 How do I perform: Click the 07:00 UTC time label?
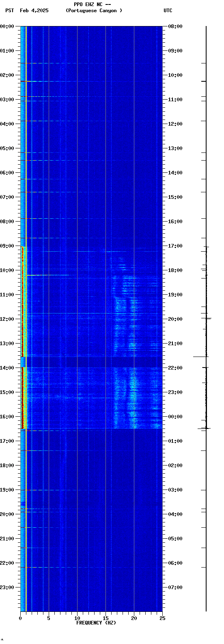[x=175, y=587]
